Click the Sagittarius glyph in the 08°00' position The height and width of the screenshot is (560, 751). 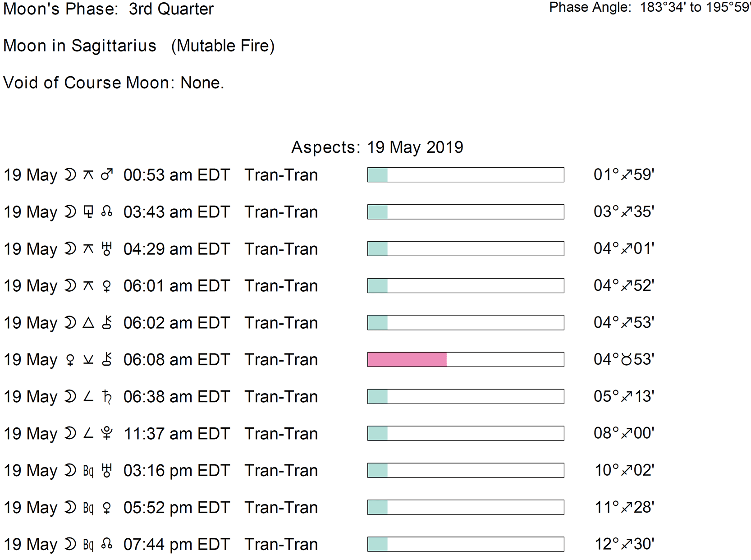tap(627, 434)
